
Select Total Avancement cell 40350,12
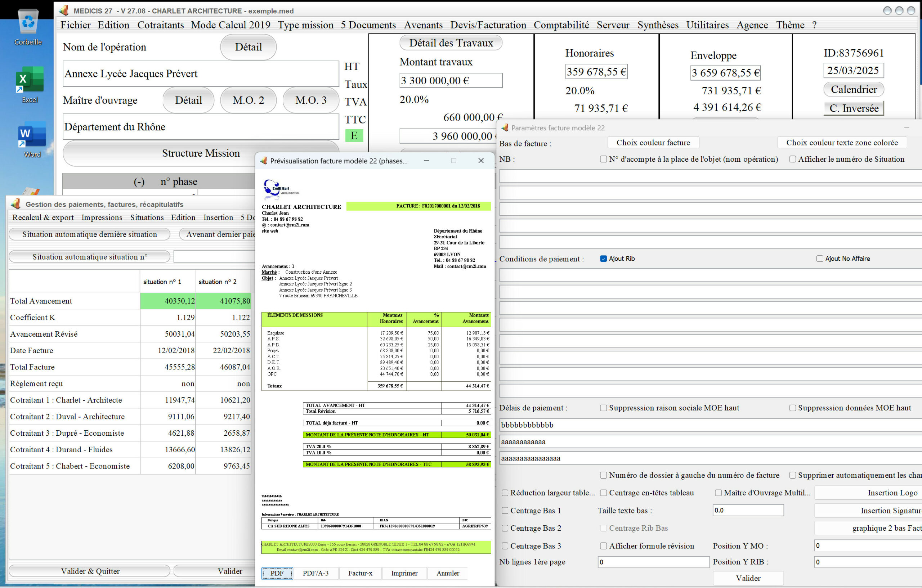(168, 301)
